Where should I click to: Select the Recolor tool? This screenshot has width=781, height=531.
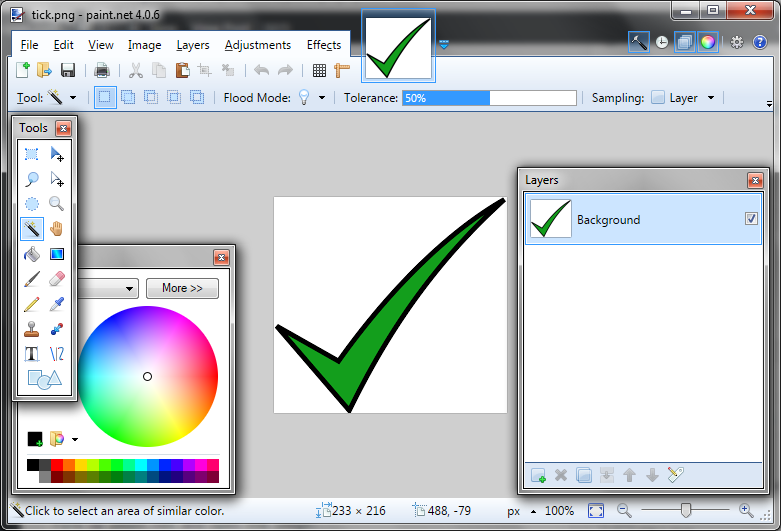57,329
